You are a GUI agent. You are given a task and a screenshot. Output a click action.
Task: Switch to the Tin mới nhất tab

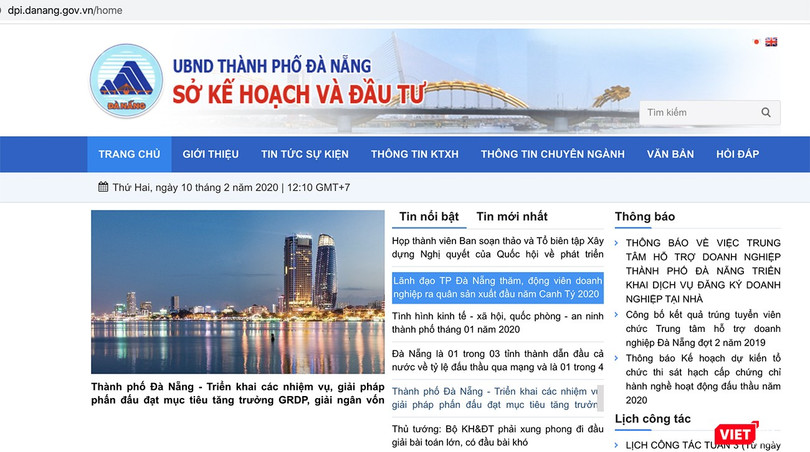tap(511, 216)
